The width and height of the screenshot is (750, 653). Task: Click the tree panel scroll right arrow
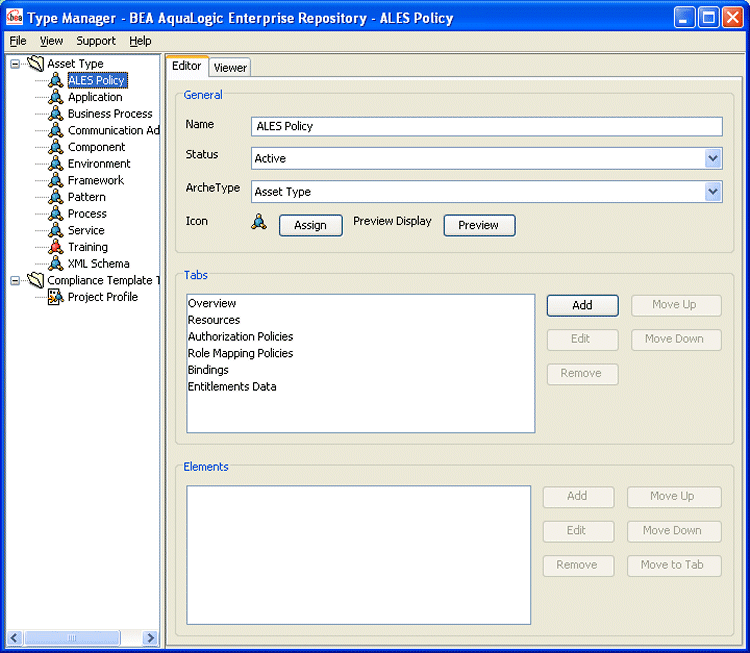(x=151, y=638)
